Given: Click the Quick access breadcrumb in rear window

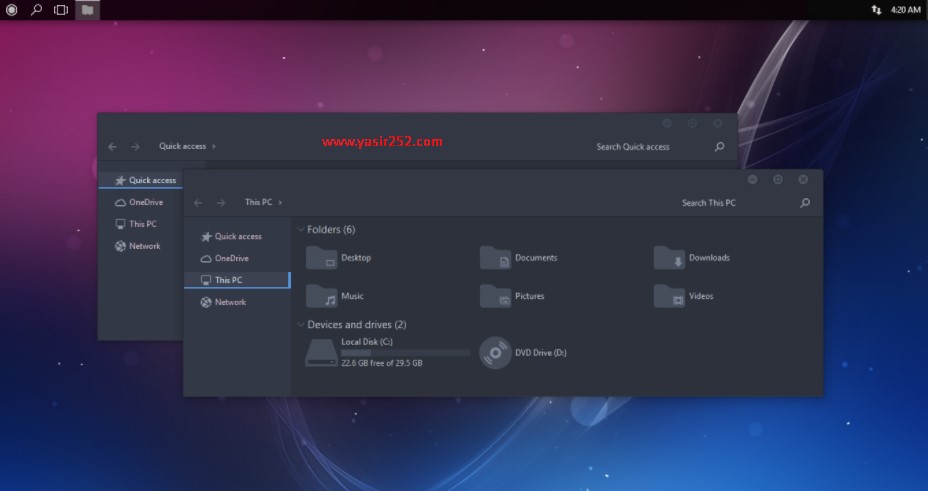Looking at the screenshot, I should tap(182, 146).
